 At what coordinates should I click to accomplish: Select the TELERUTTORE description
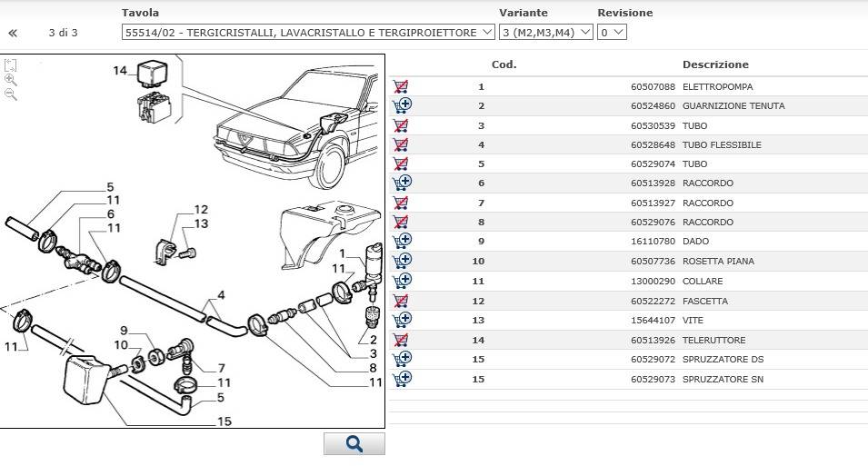[x=713, y=341]
